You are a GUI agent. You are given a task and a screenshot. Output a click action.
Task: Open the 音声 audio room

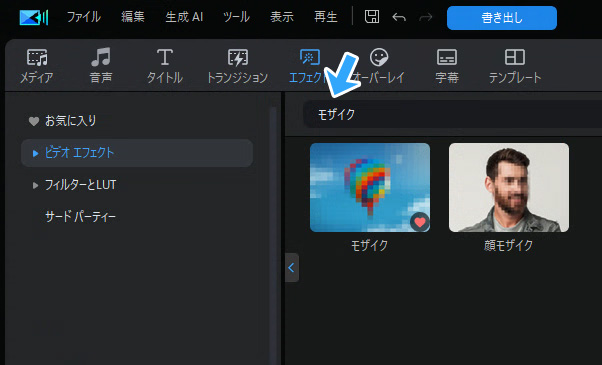101,66
